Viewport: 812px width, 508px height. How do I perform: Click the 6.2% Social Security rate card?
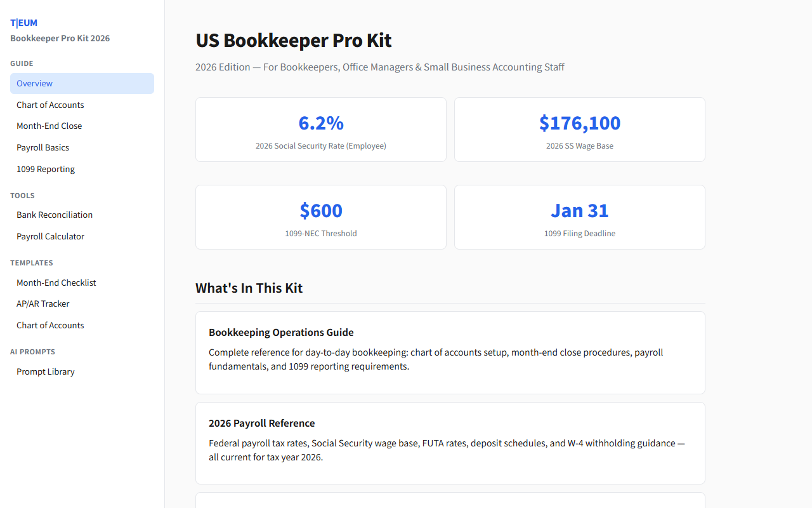pos(320,129)
